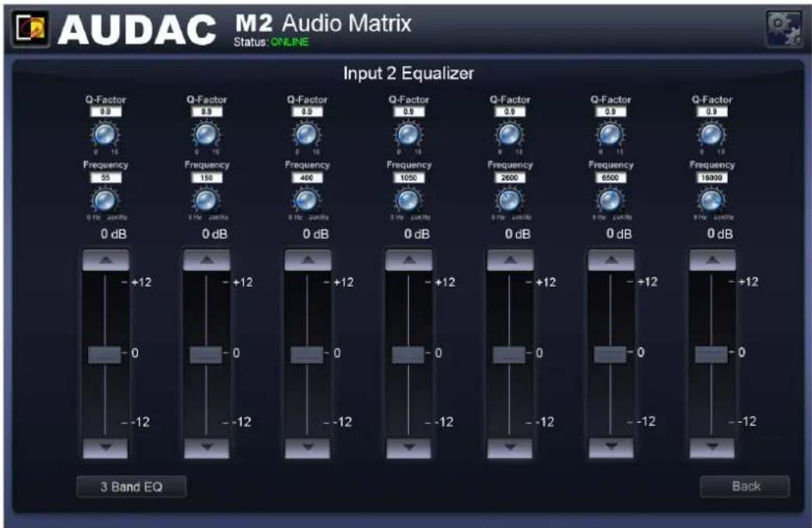812x528 pixels.
Task: Go back with the Back button
Action: point(745,486)
